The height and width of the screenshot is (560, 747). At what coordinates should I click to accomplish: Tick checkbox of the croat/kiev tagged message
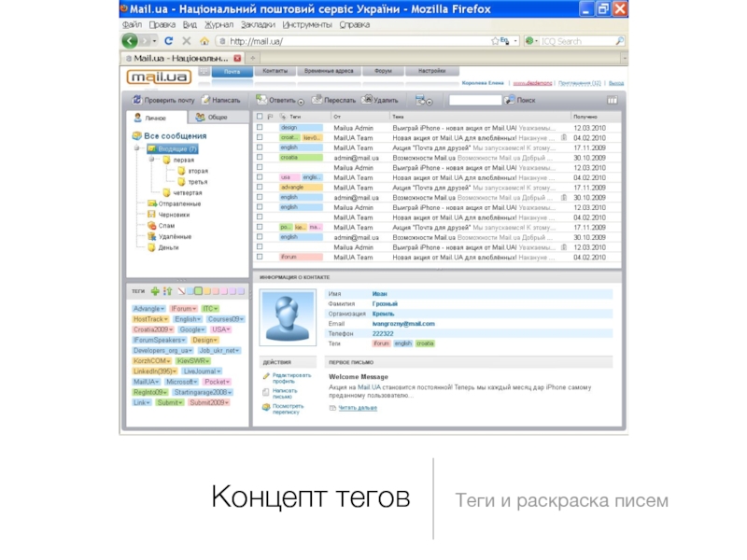tap(260, 137)
